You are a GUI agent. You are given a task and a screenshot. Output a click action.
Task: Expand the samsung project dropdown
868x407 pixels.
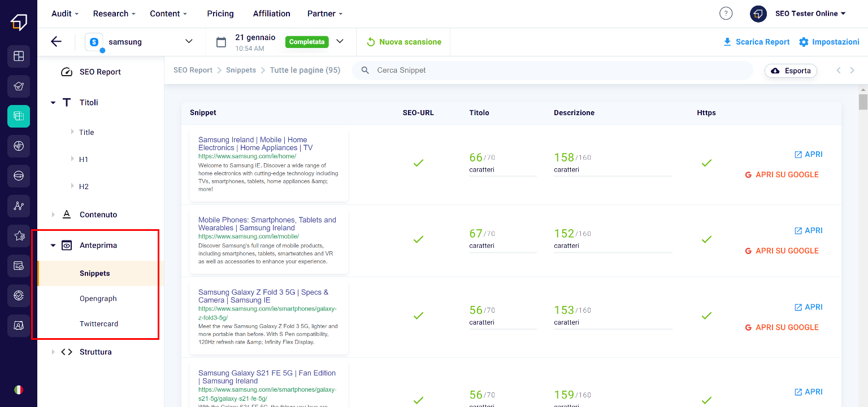(x=189, y=41)
